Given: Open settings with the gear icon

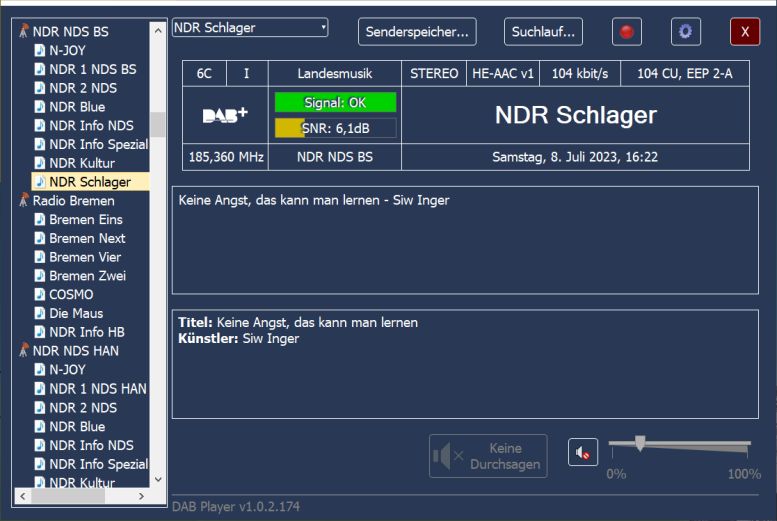Looking at the screenshot, I should pos(685,32).
